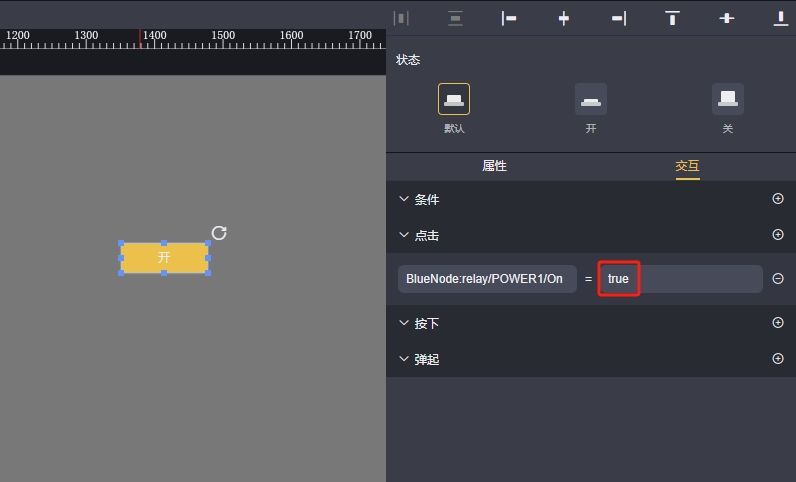Add a new 弹起 action with plus
The image size is (796, 482).
point(778,359)
